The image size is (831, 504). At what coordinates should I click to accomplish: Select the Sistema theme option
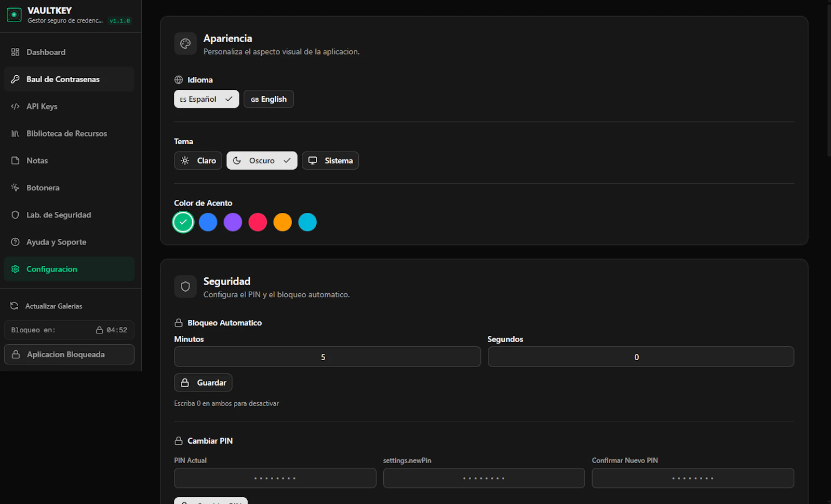(330, 160)
